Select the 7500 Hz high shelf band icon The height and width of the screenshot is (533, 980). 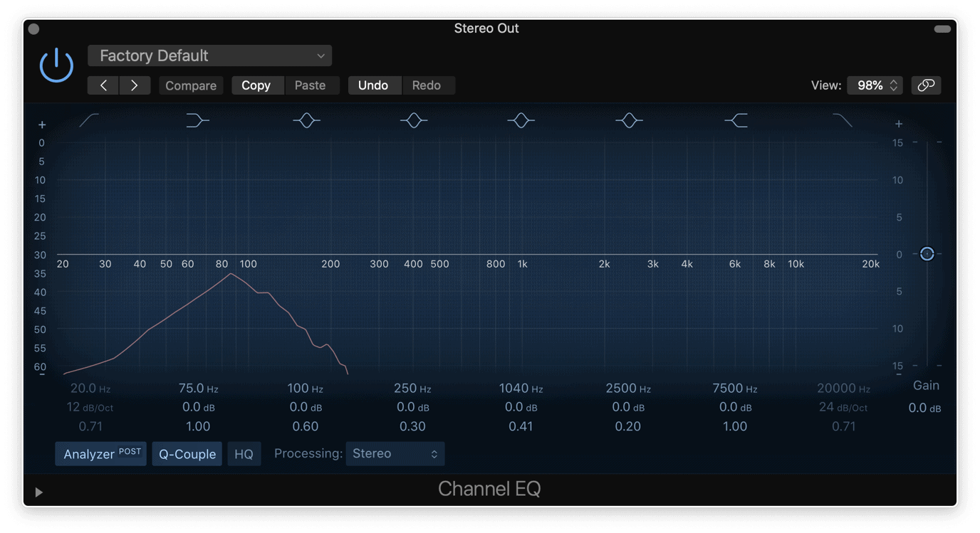coord(736,120)
